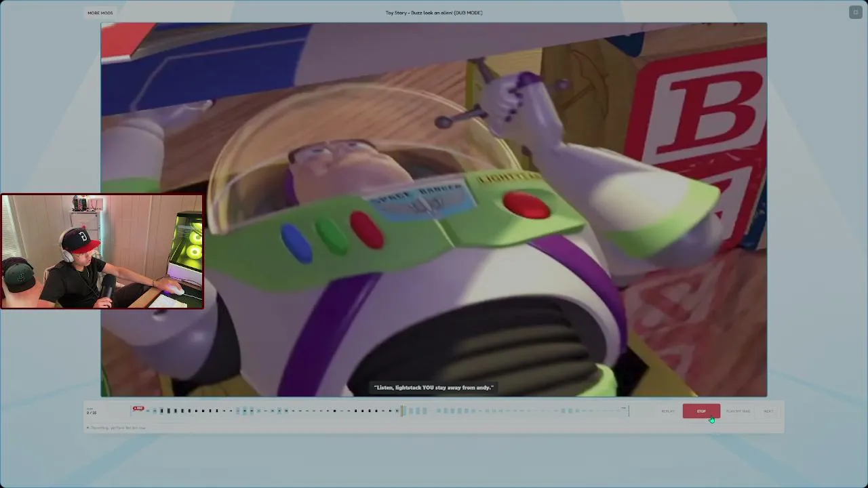Image resolution: width=868 pixels, height=488 pixels.
Task: Click the subtitle line "Listen, lightstack YOU stay away from andy."
Action: pyautogui.click(x=434, y=388)
